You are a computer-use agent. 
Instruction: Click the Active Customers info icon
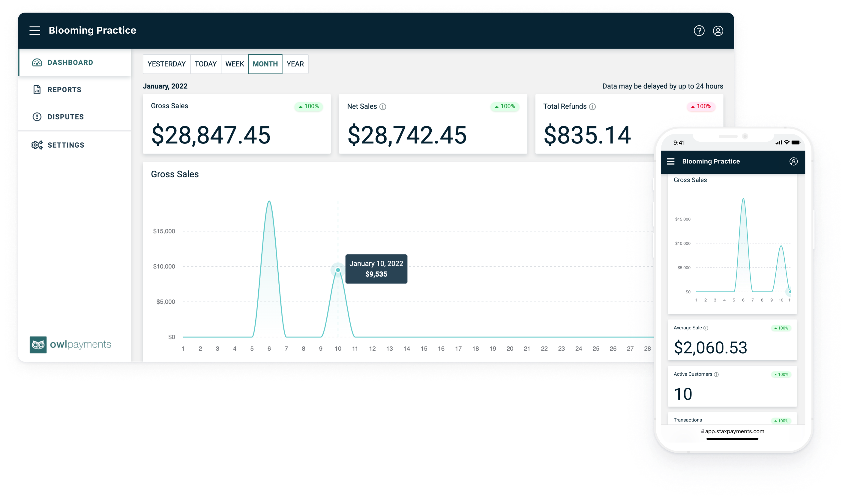click(x=716, y=374)
